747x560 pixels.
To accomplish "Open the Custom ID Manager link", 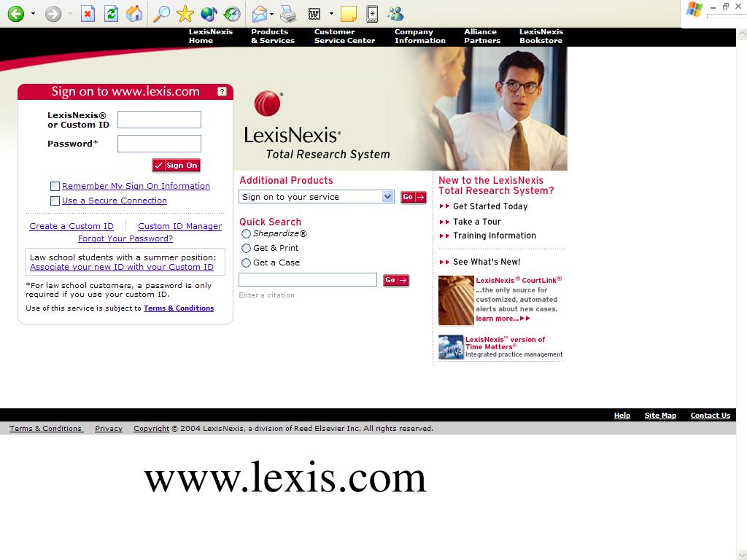I will pyautogui.click(x=179, y=226).
